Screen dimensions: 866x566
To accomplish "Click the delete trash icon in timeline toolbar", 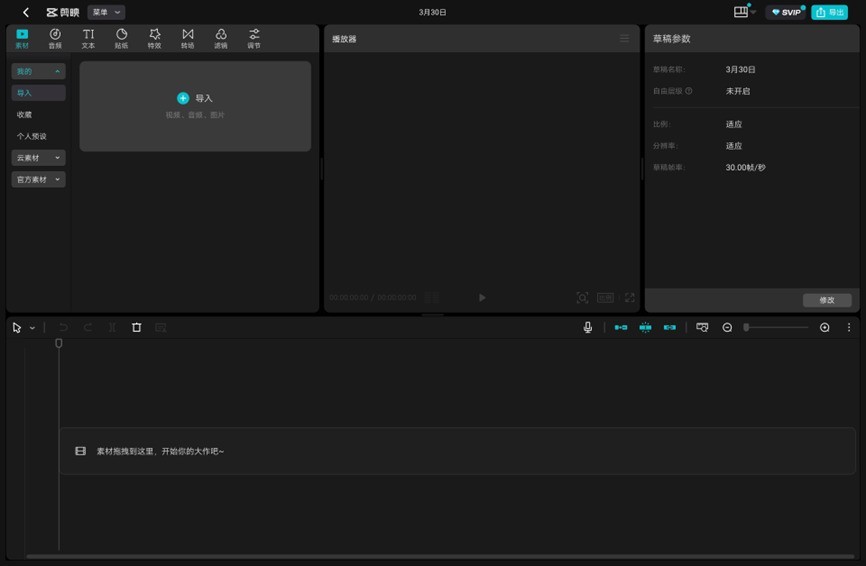I will click(137, 328).
